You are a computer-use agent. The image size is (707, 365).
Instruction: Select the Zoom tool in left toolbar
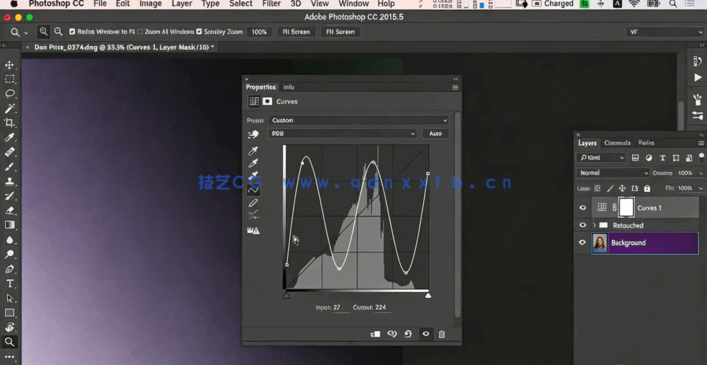(x=9, y=342)
